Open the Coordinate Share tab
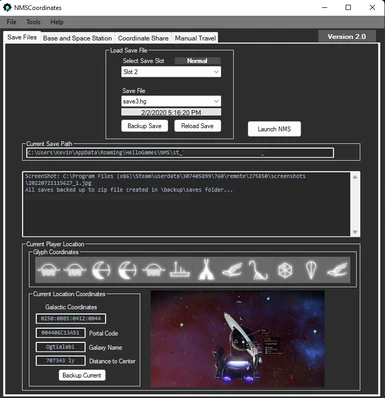This screenshot has height=398, width=385. (143, 38)
